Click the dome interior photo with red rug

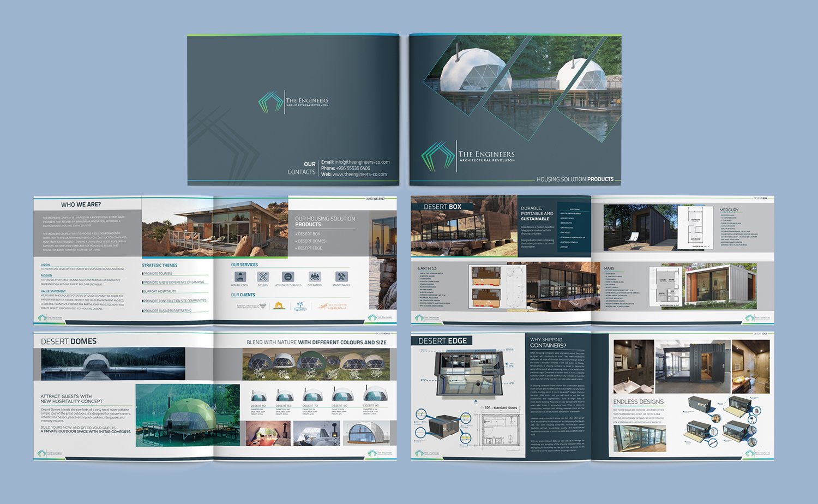click(x=268, y=433)
